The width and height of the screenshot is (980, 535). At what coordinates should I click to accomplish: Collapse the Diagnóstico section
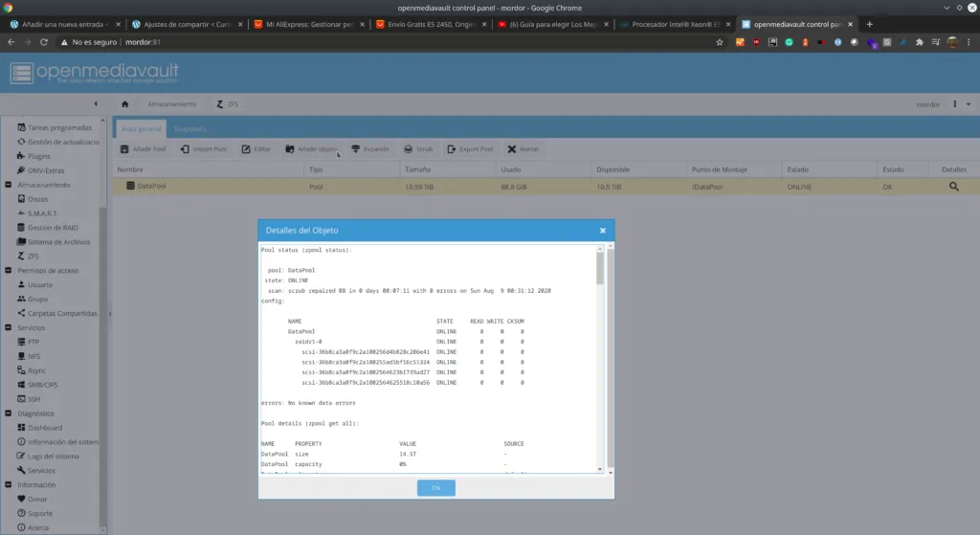pyautogui.click(x=8, y=413)
